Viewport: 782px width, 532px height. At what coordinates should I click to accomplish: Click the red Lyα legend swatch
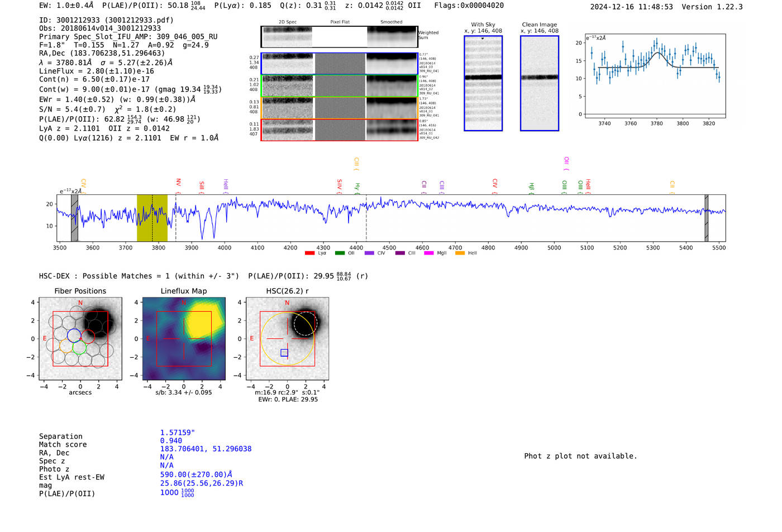309,253
